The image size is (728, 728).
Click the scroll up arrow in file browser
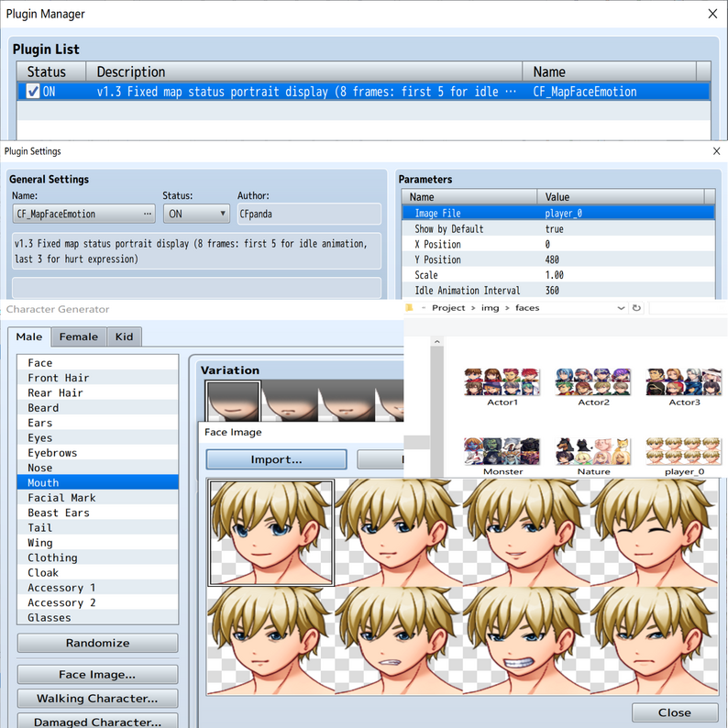437,342
